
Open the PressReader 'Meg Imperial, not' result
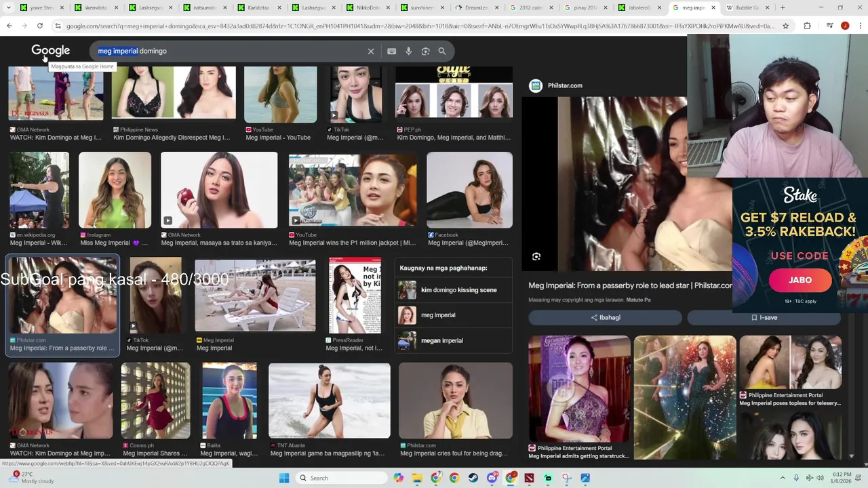[x=355, y=296]
